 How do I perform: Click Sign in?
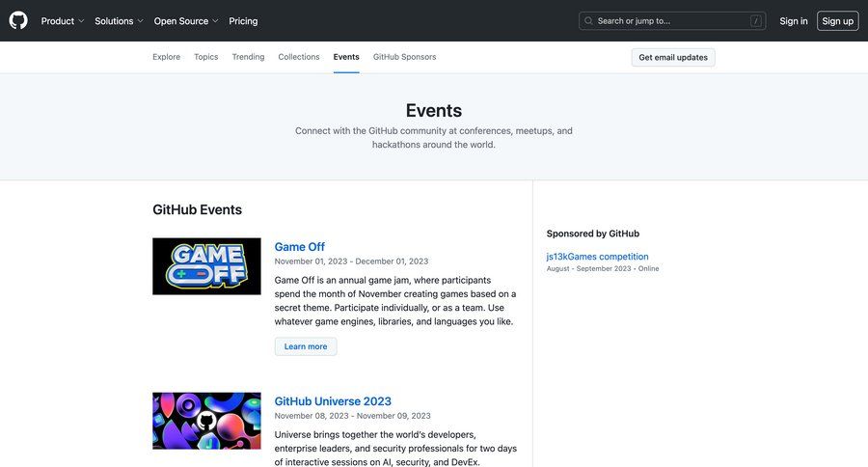click(x=794, y=21)
